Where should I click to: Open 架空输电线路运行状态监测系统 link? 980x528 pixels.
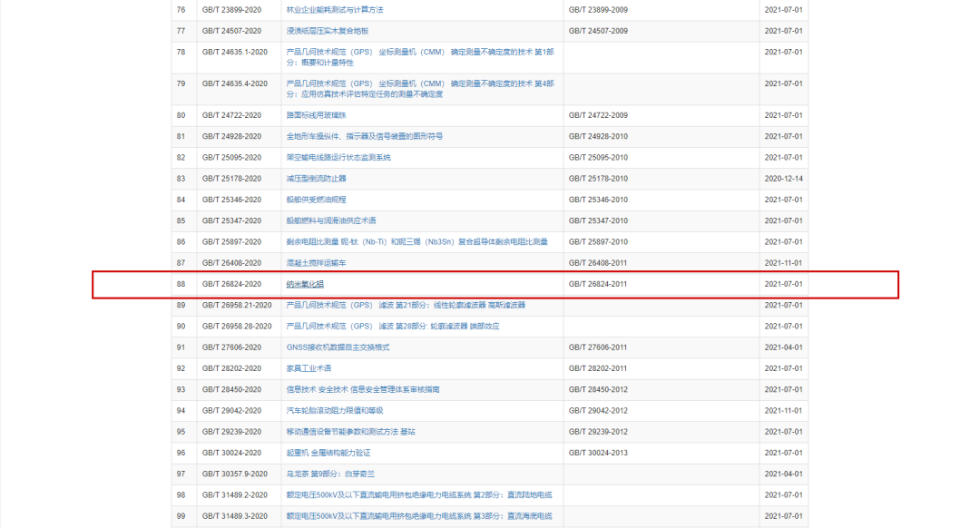338,158
